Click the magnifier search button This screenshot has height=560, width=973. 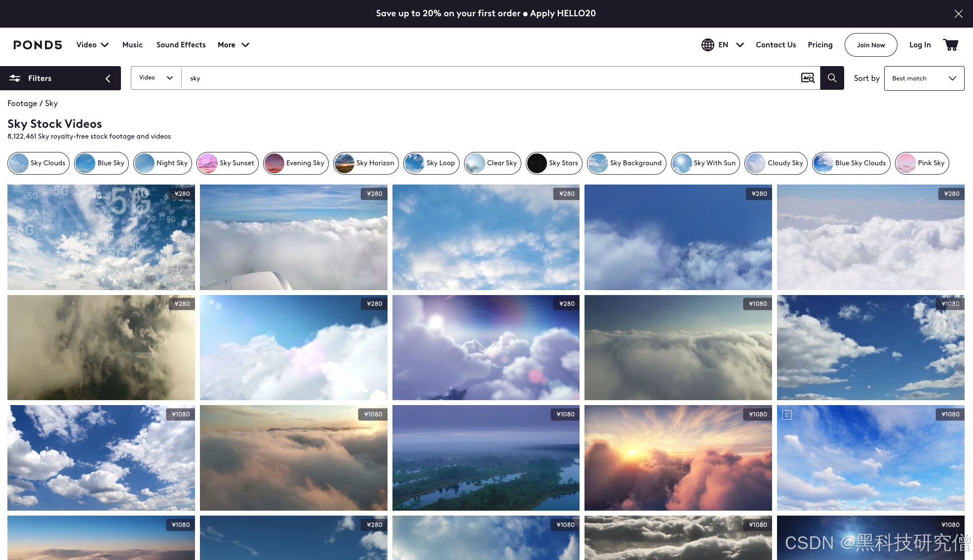[832, 78]
